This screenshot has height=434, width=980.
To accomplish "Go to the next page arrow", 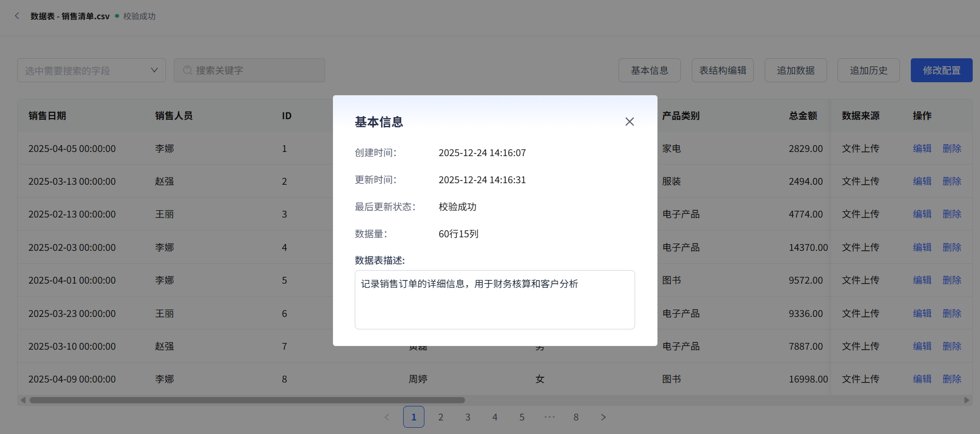I will tap(603, 417).
